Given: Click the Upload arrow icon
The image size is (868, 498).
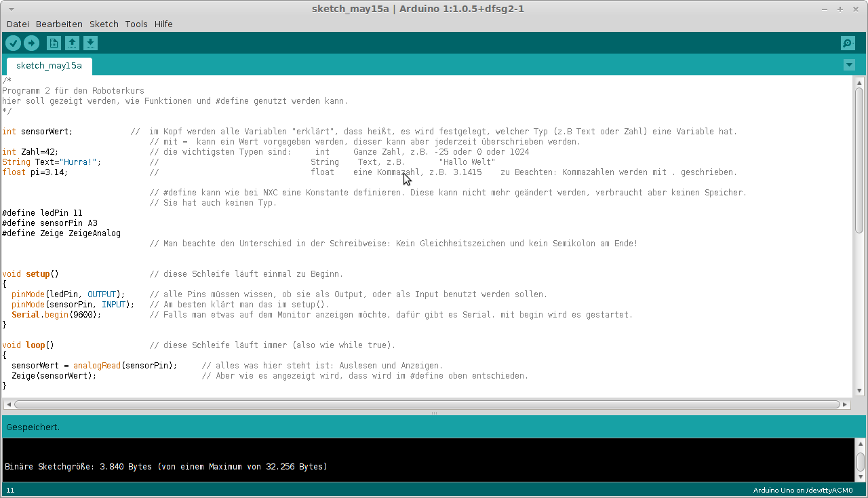Looking at the screenshot, I should coord(31,43).
